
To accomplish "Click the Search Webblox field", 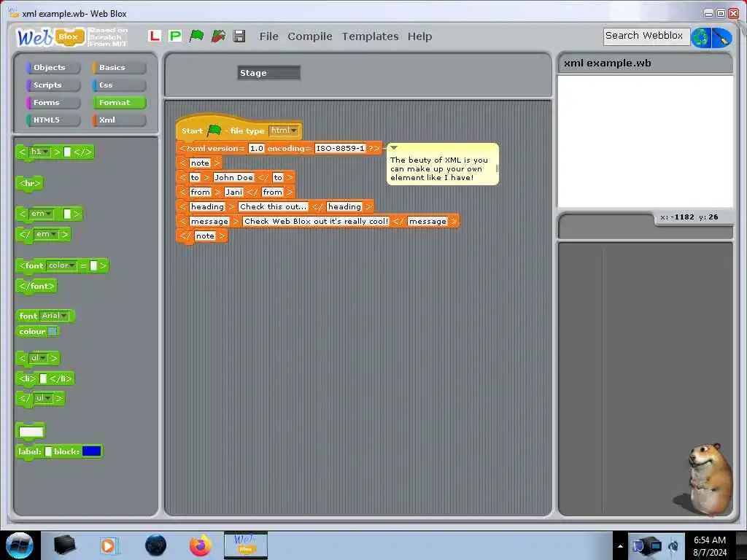I will click(646, 36).
